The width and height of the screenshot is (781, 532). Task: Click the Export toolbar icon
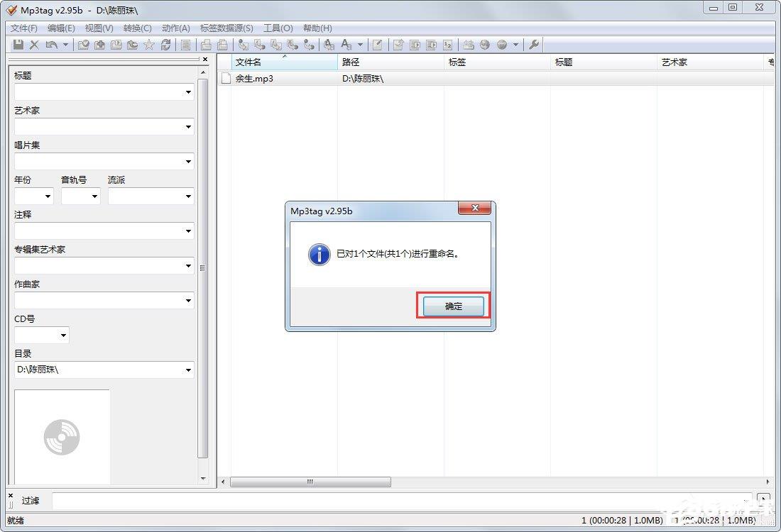coord(398,45)
